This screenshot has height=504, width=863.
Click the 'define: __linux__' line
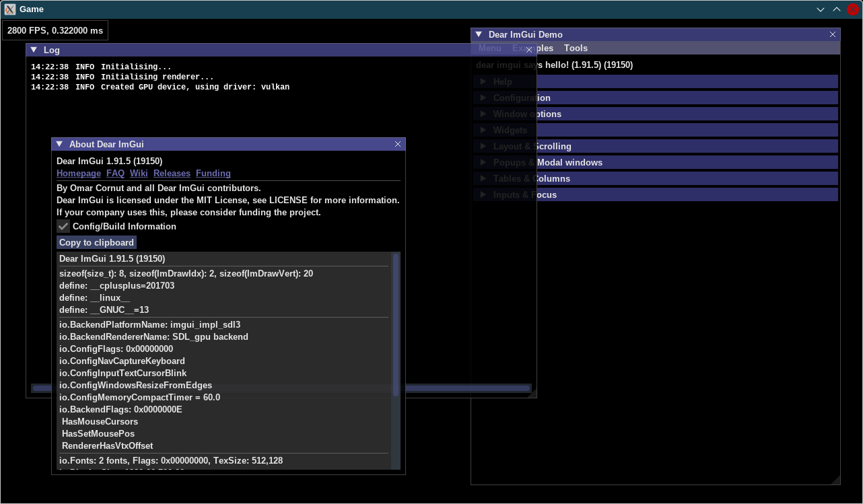(x=95, y=297)
